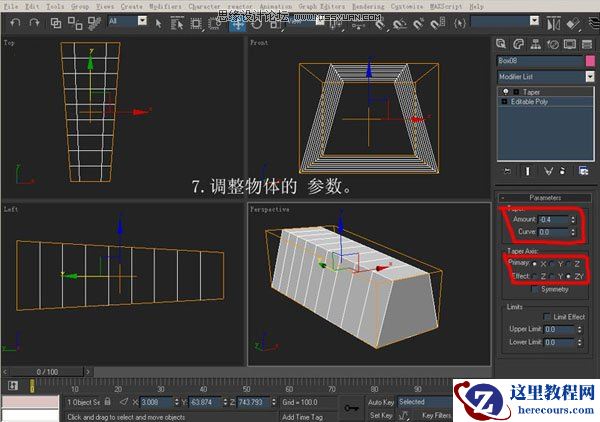This screenshot has width=600, height=422.
Task: Enable the Symmetry checkbox
Action: 535,289
